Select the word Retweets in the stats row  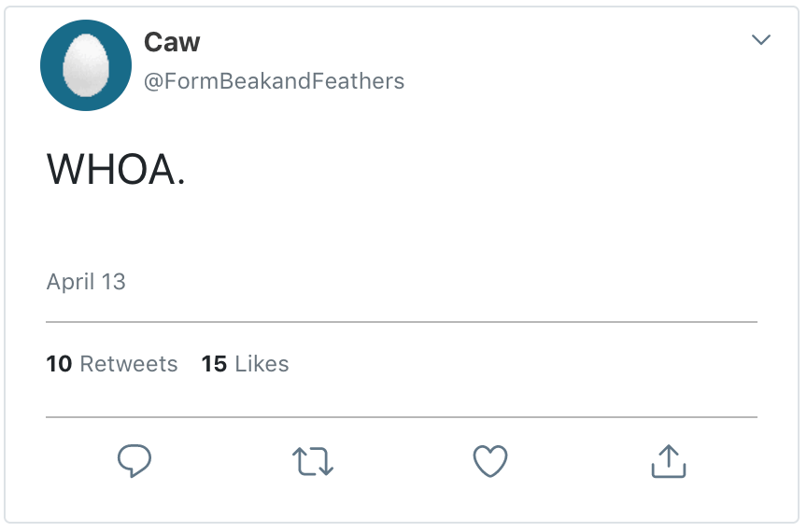point(129,364)
